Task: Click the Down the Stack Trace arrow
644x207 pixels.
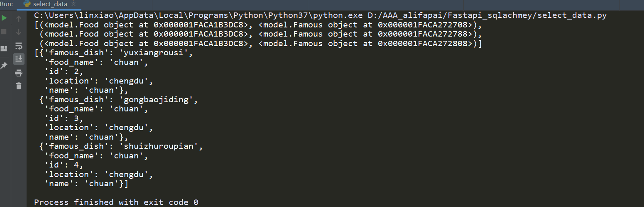Action: pos(19,32)
